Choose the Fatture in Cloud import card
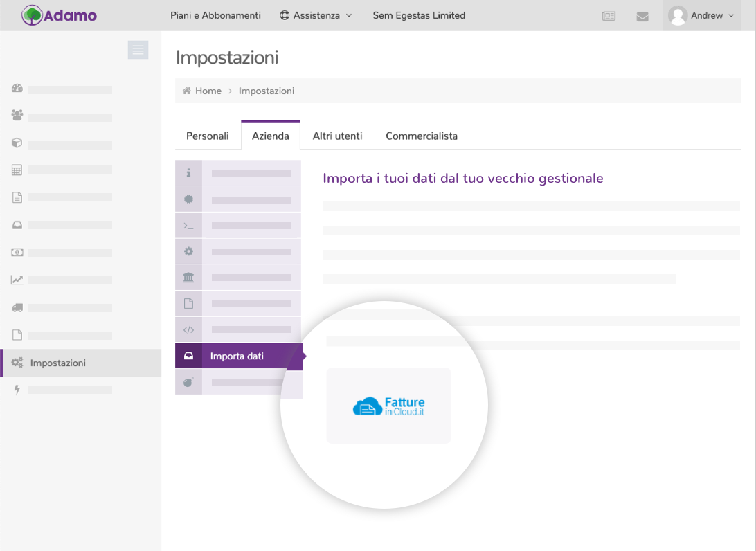The image size is (756, 551). pyautogui.click(x=388, y=406)
